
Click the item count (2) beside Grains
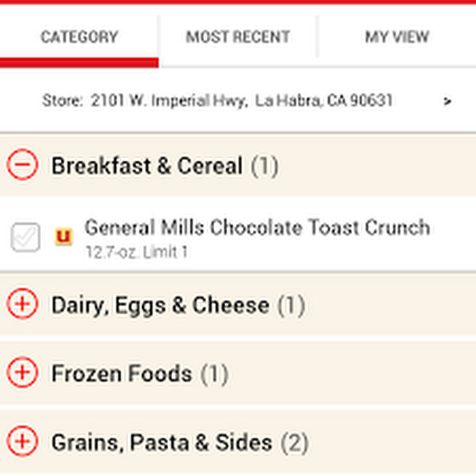[294, 443]
